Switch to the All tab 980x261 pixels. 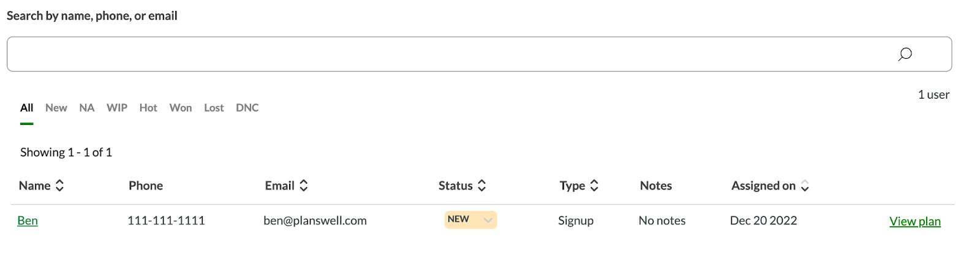[26, 108]
